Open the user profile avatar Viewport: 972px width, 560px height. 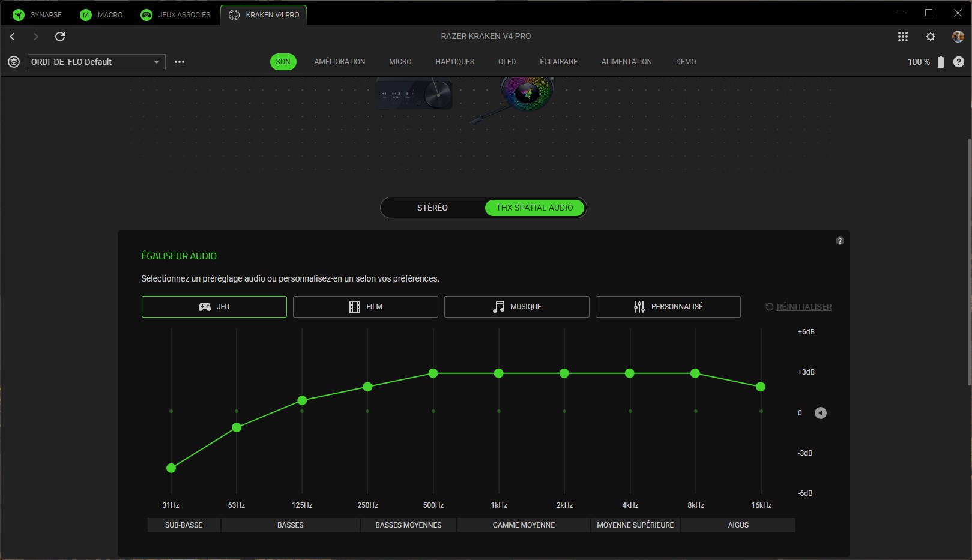click(x=958, y=37)
